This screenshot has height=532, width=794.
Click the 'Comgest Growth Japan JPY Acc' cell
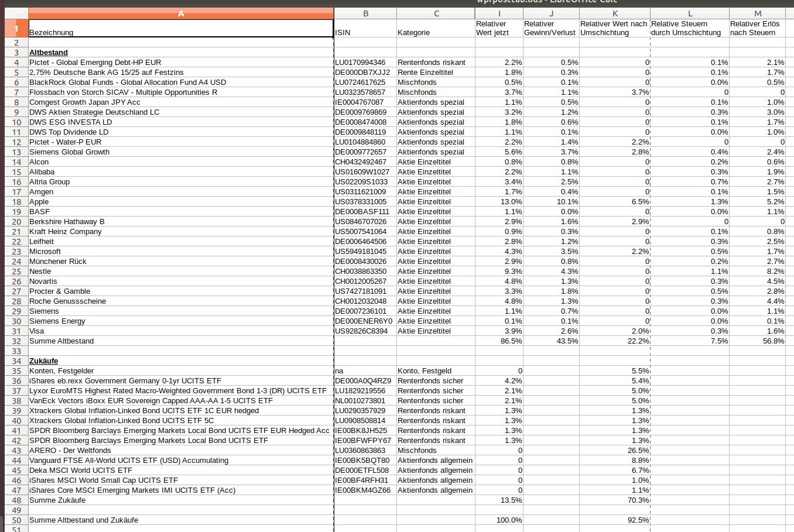(181, 102)
